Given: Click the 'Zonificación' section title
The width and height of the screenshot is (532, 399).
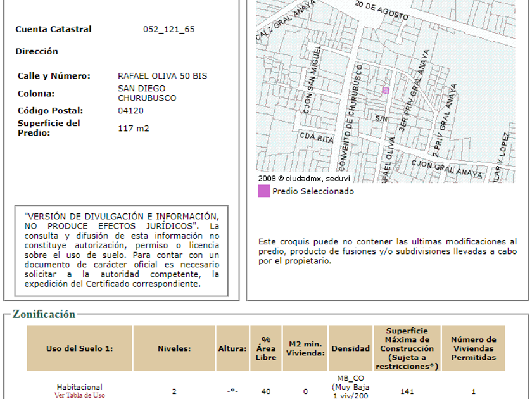Looking at the screenshot, I should pos(44,314).
